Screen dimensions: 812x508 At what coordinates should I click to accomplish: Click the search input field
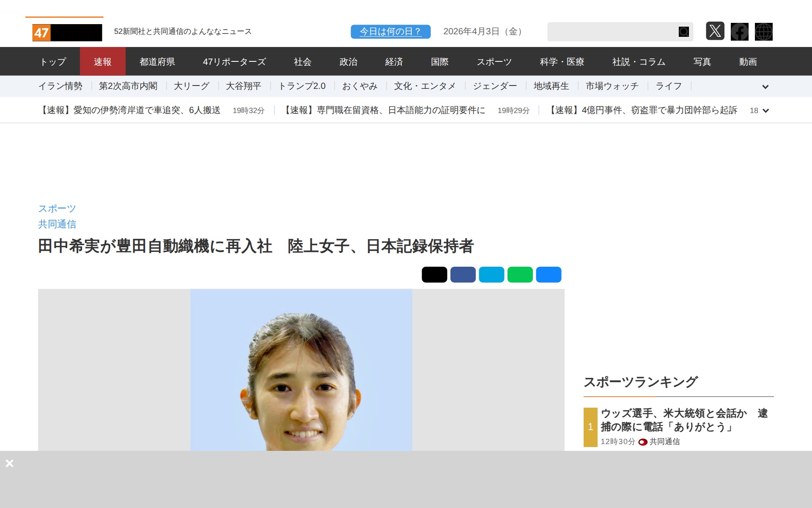point(611,32)
